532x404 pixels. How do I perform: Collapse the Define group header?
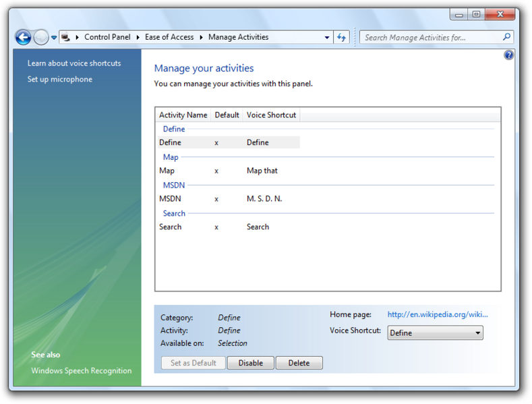coord(174,129)
